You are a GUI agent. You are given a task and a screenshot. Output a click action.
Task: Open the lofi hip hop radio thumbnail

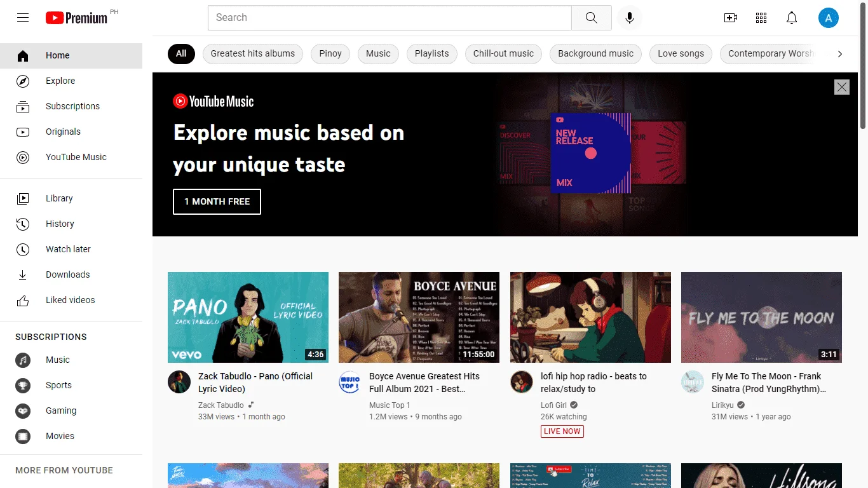point(590,317)
